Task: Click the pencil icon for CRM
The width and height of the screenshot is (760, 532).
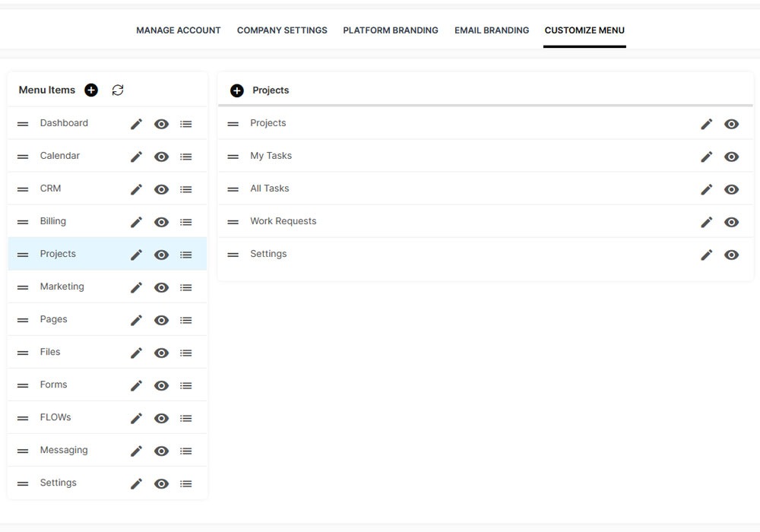Action: [136, 189]
